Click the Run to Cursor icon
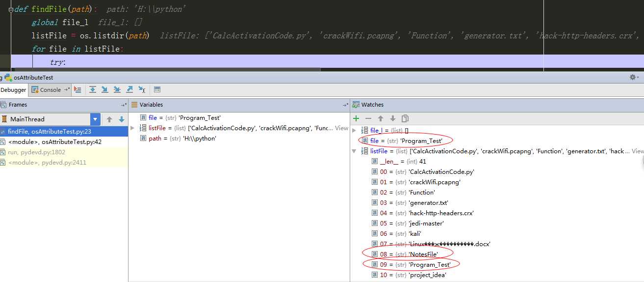The height and width of the screenshot is (282, 644). pos(142,89)
